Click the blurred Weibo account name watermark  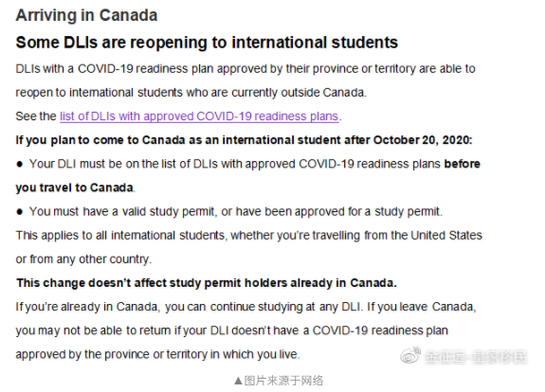(476, 357)
